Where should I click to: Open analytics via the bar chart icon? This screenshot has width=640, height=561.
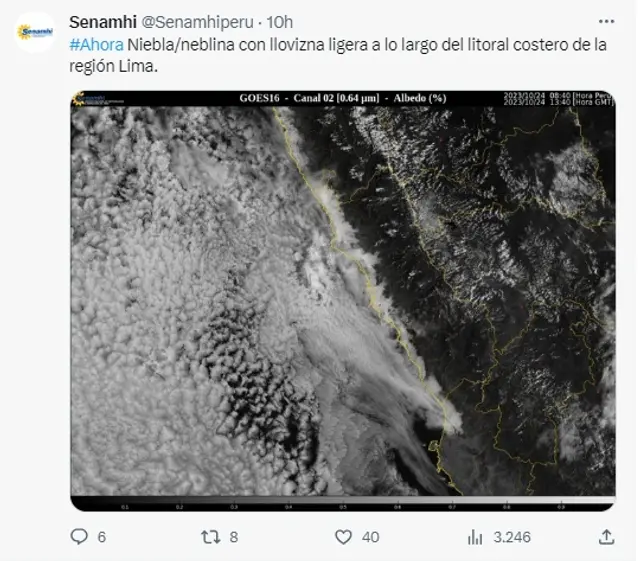point(475,537)
